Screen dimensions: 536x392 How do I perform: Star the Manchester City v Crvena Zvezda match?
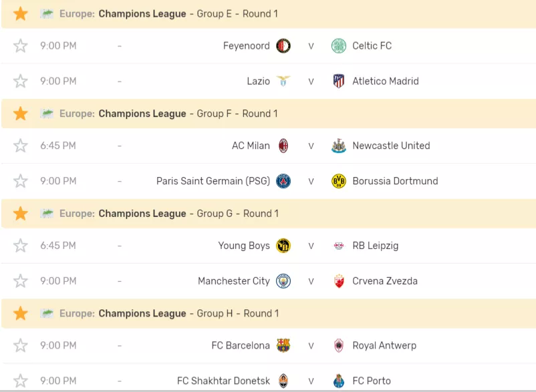coord(21,281)
